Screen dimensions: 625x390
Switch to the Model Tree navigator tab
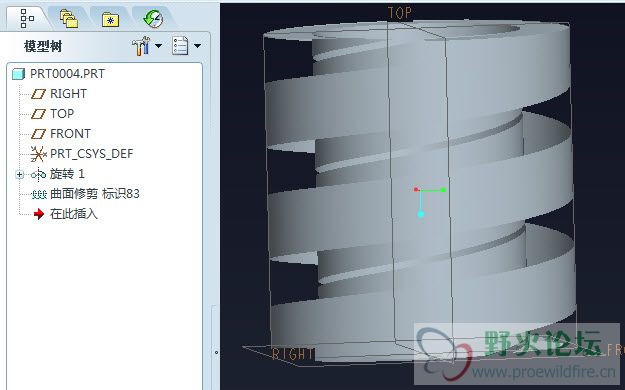(x=27, y=18)
